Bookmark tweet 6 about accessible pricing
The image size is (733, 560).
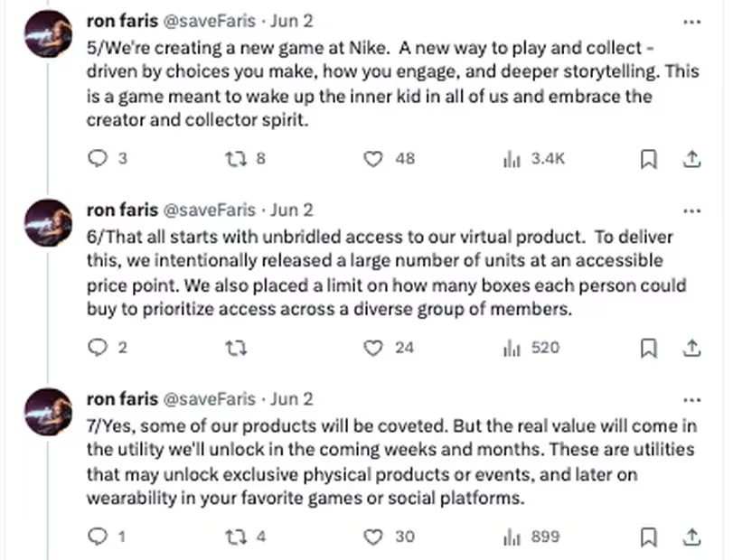click(x=648, y=348)
